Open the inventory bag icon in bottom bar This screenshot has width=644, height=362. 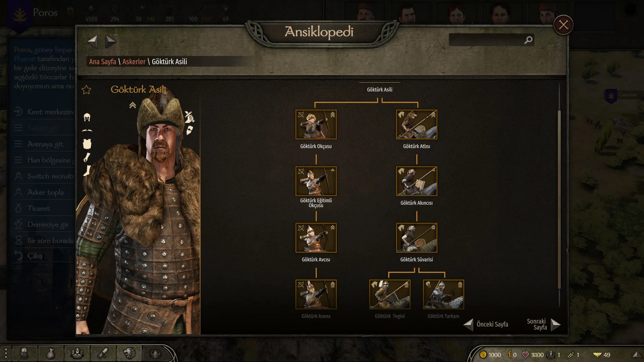(51, 353)
